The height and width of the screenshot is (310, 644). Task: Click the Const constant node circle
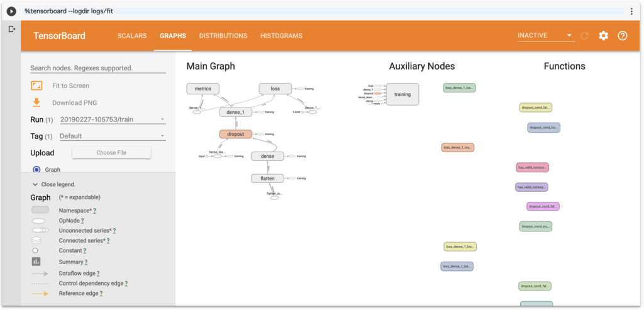302,112
